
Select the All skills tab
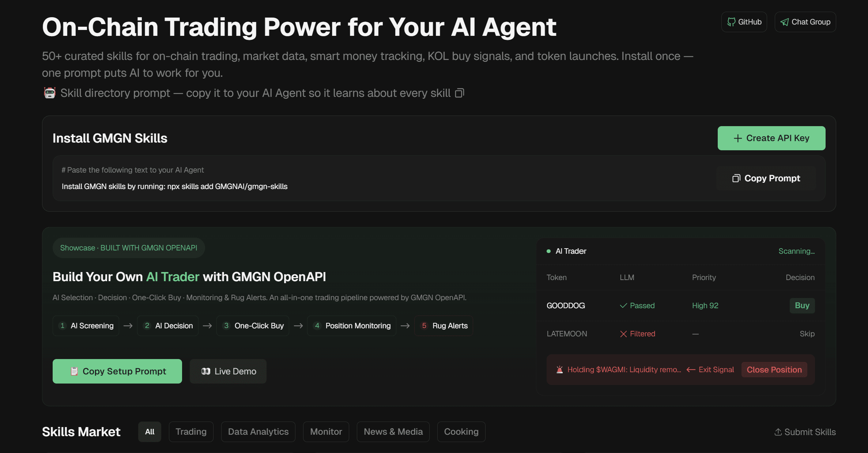(x=150, y=432)
